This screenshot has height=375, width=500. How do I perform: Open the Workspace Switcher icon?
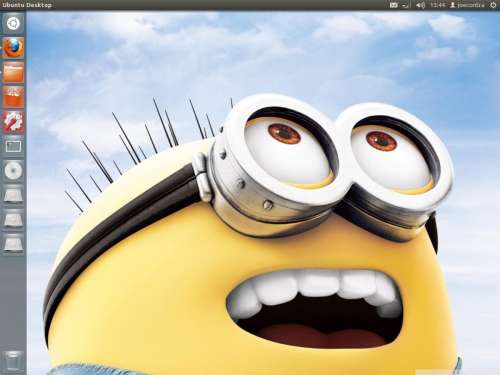point(13,146)
